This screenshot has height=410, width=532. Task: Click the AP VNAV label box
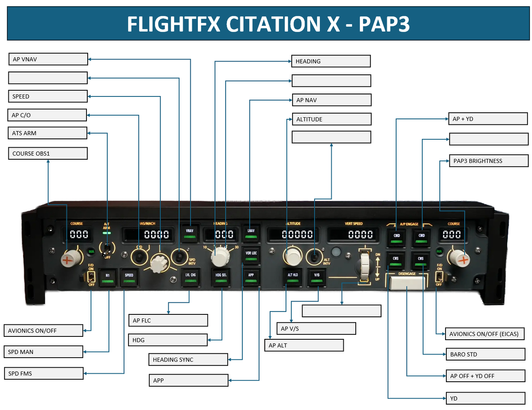tap(48, 59)
